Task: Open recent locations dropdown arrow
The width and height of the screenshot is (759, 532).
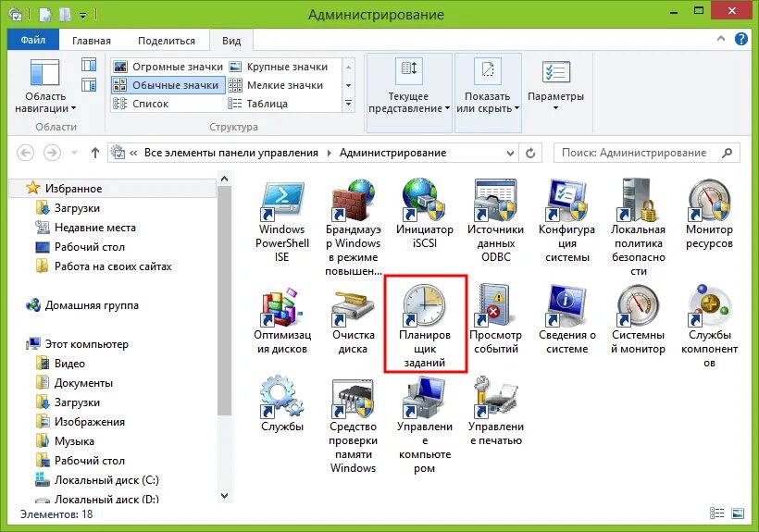Action: click(74, 153)
